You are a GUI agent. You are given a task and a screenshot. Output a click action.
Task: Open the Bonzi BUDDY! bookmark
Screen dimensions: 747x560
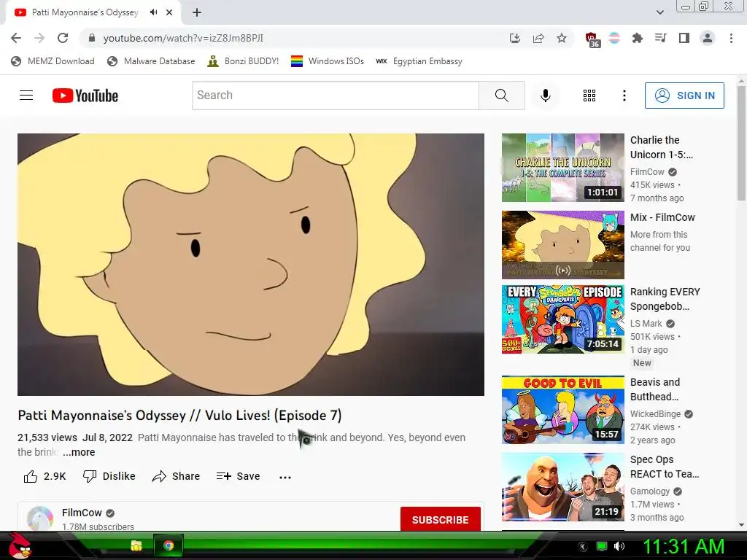click(x=243, y=61)
